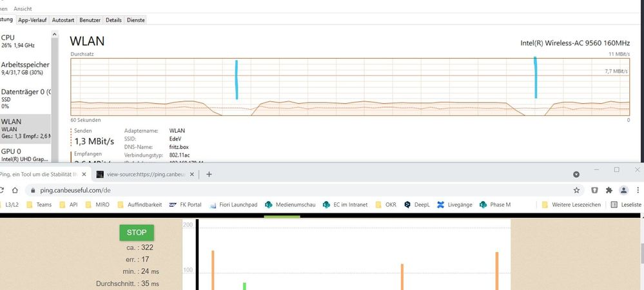644x290 pixels.
Task: Select GPU 0 in the sidebar
Action: coord(25,155)
